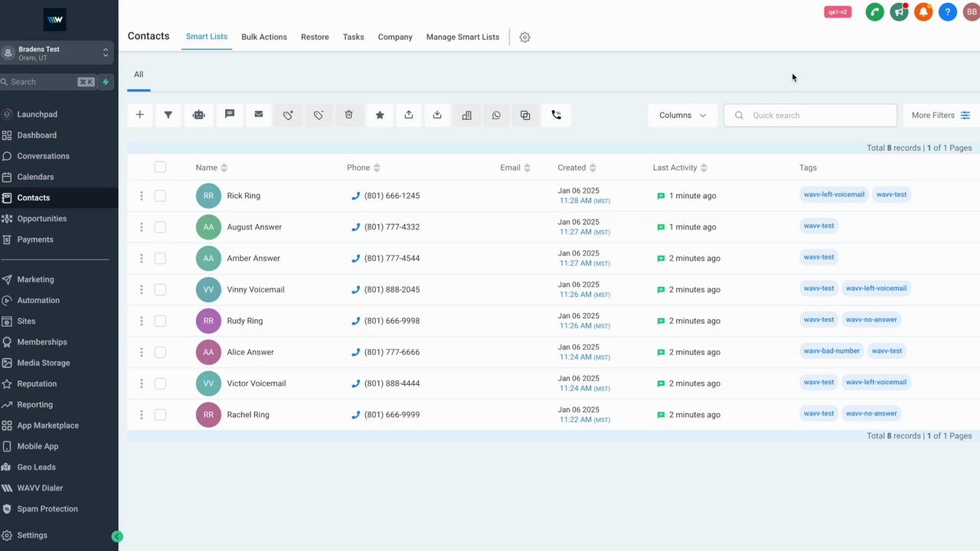
Task: Click the BB user avatar
Action: [x=971, y=11]
